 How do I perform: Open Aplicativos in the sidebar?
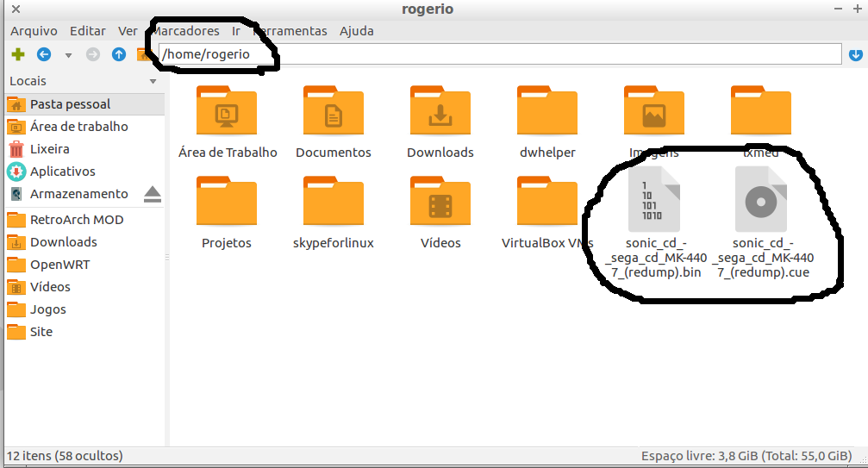point(62,172)
